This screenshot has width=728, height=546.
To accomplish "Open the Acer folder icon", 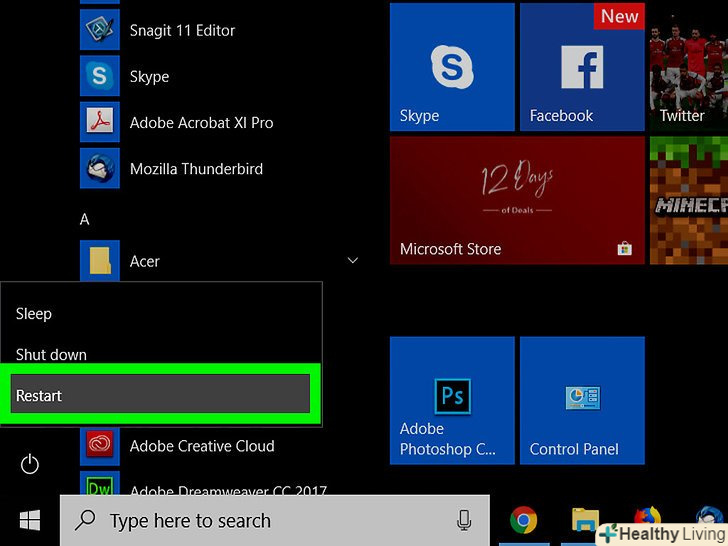I will [99, 260].
